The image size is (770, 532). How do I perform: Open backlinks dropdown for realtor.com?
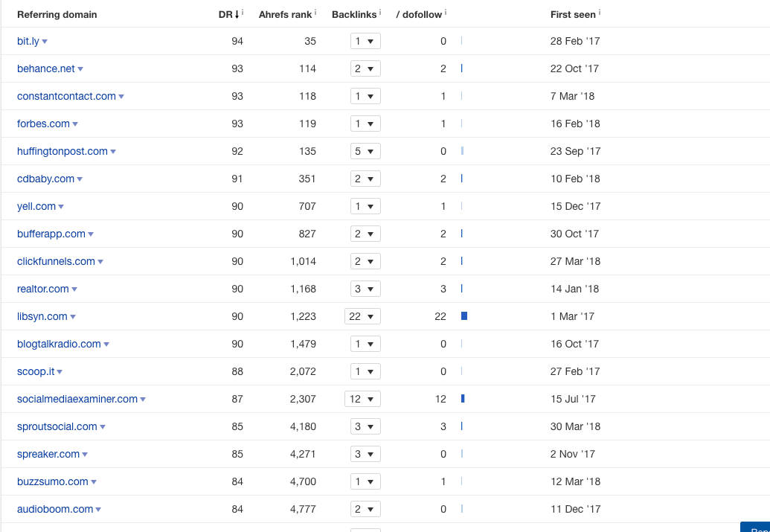pos(365,289)
